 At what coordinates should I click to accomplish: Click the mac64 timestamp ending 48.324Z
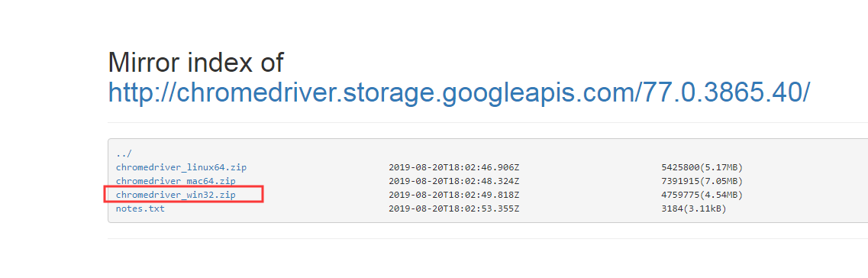pyautogui.click(x=454, y=181)
